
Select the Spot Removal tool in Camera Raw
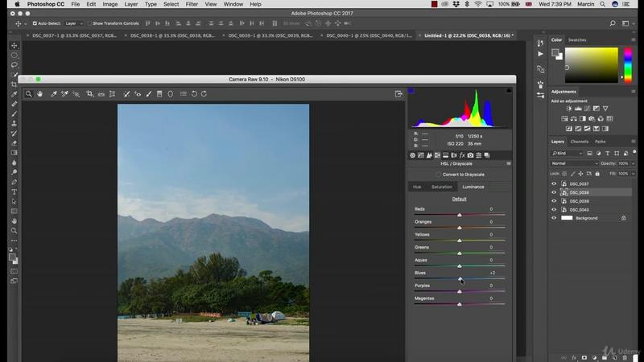[x=126, y=94]
